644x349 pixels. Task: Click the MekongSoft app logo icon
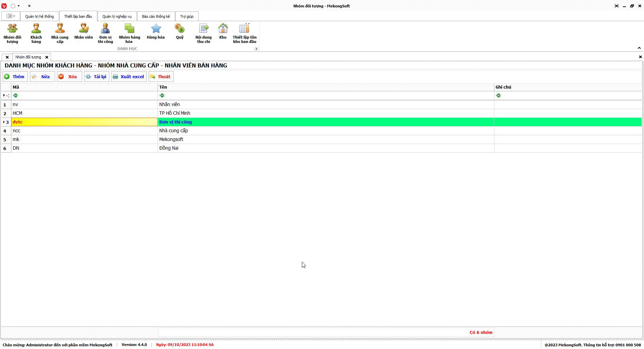coord(4,6)
